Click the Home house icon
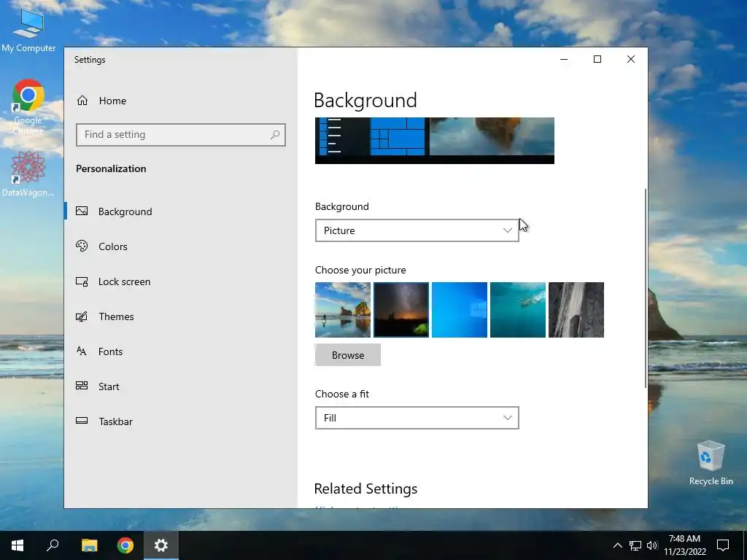This screenshot has height=560, width=747. (x=82, y=101)
